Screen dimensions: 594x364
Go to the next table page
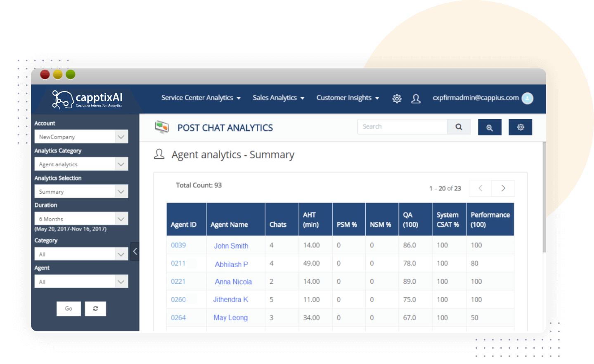tap(503, 188)
